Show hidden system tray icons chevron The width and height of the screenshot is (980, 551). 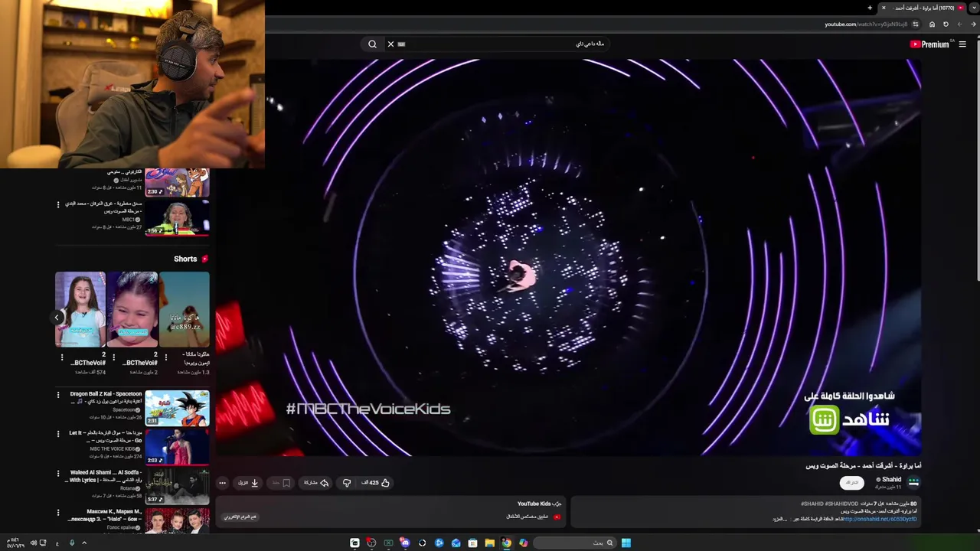pos(84,543)
